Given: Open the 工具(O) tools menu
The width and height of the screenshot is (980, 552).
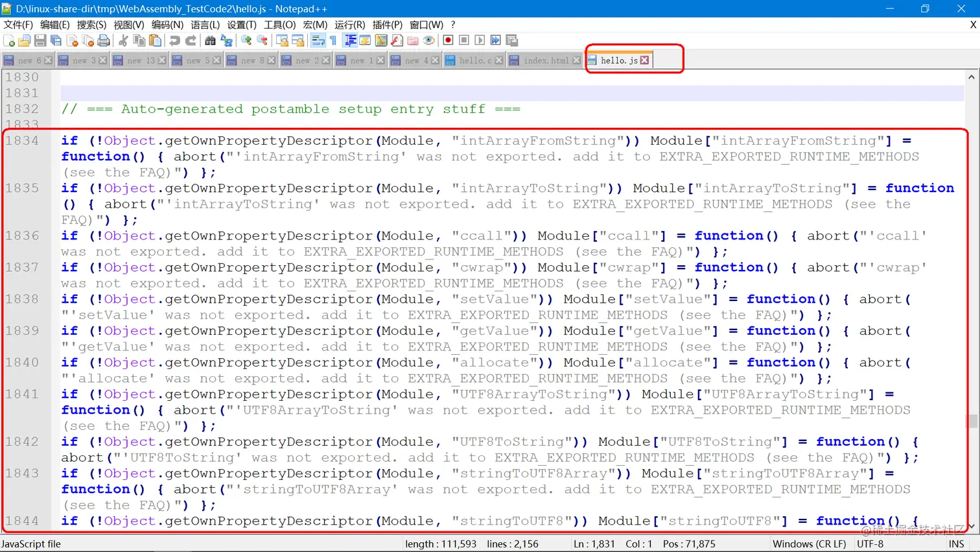Looking at the screenshot, I should 280,25.
